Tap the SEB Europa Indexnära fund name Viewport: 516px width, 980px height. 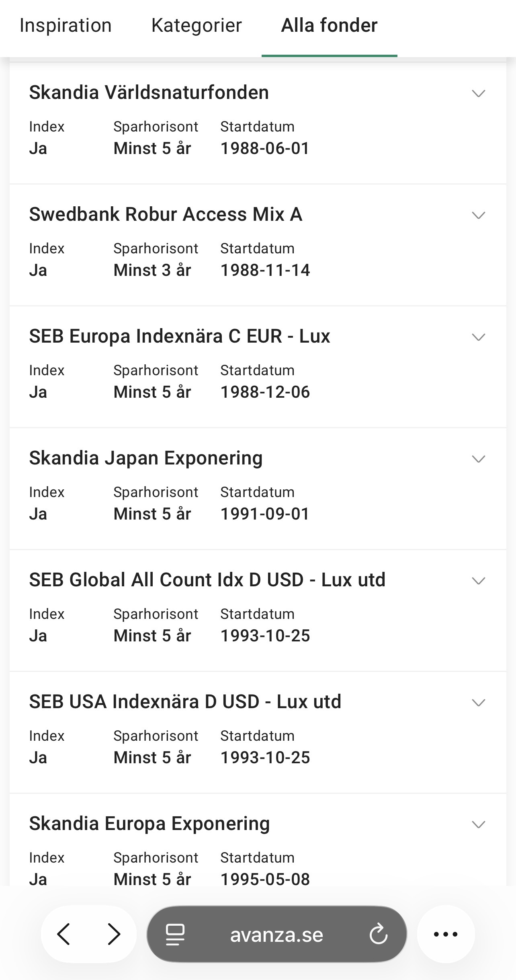click(x=179, y=336)
